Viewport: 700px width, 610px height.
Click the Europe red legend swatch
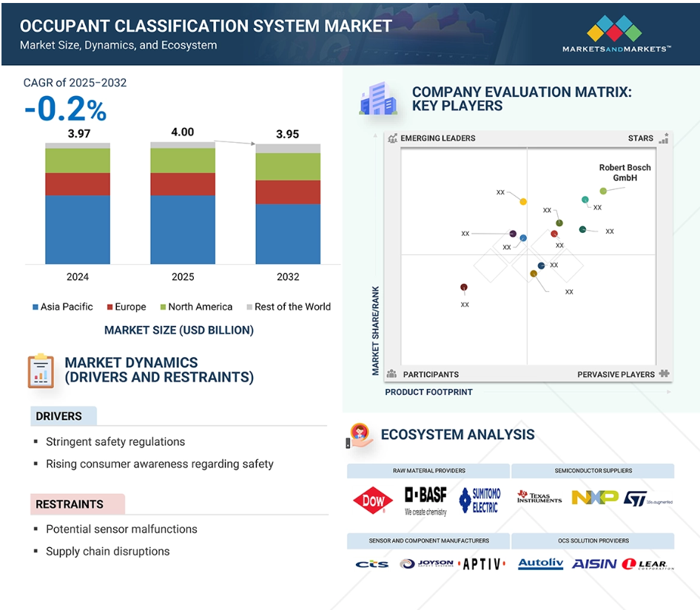coord(110,307)
